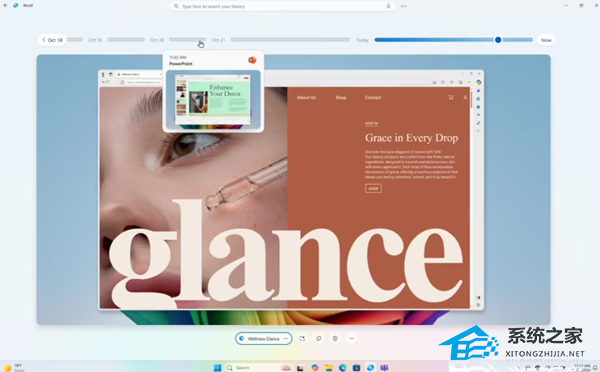Open the PowerPoint snapshot preview thumbnail

pos(213,100)
